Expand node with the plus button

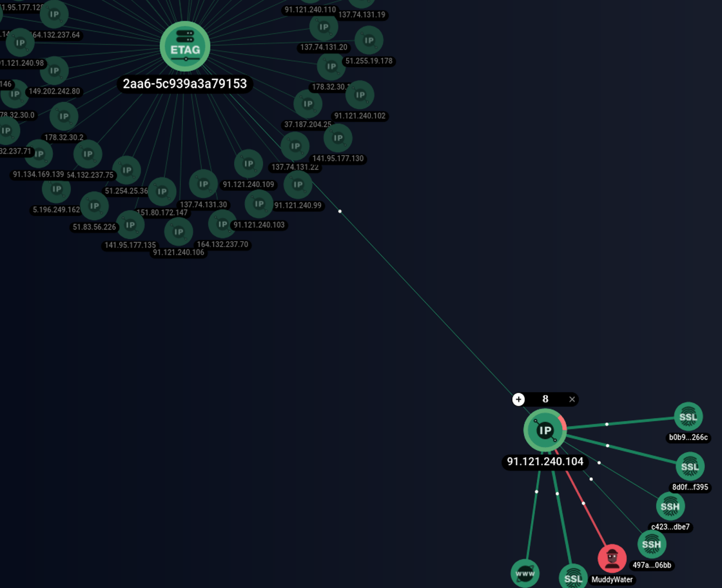click(518, 399)
